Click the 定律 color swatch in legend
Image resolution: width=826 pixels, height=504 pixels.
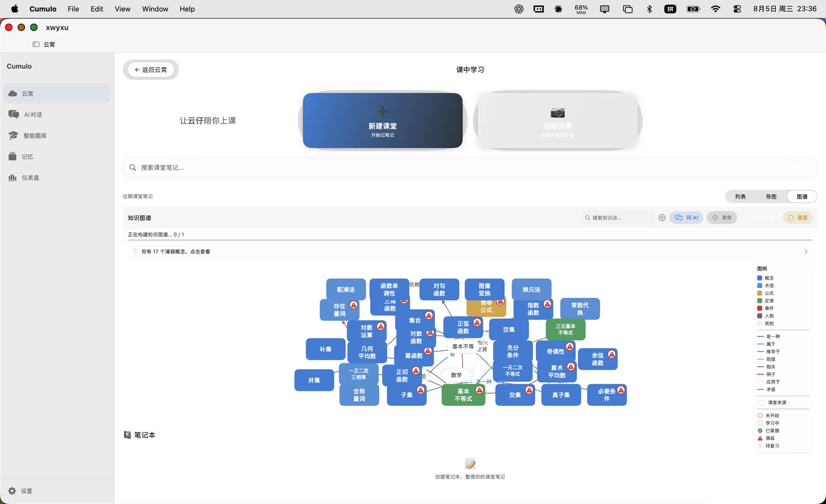(760, 301)
